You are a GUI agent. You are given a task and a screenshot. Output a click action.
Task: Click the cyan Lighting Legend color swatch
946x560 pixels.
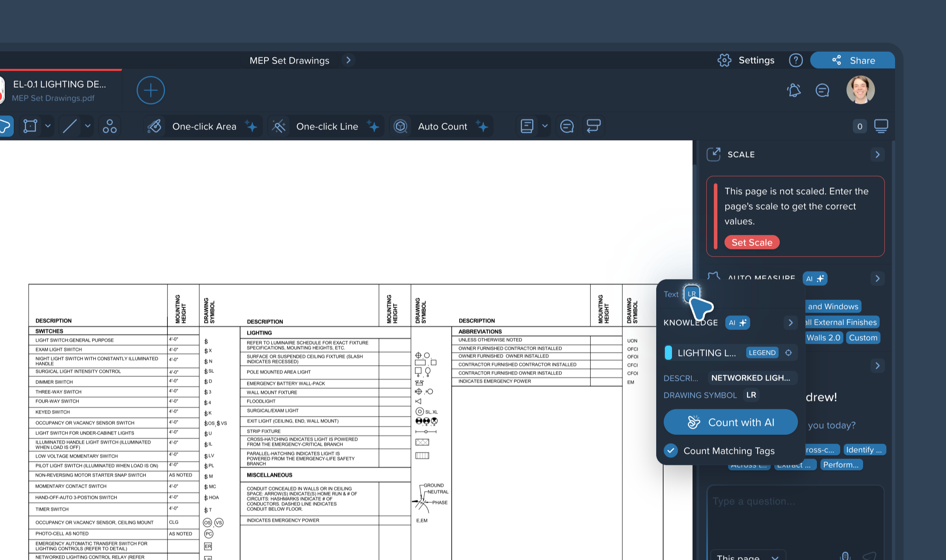click(x=668, y=353)
